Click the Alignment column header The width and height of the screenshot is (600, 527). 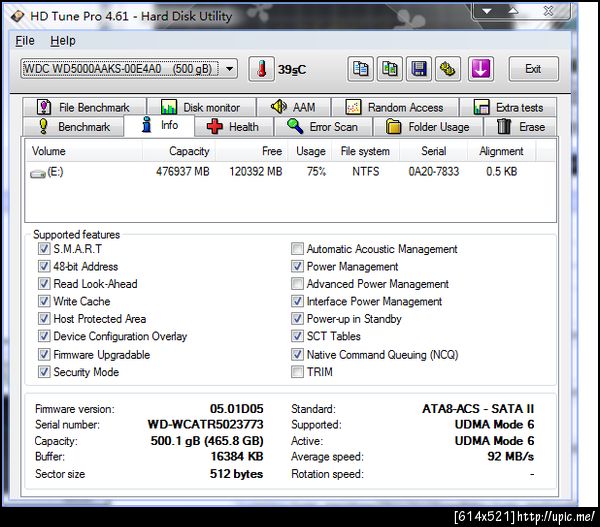(x=501, y=151)
